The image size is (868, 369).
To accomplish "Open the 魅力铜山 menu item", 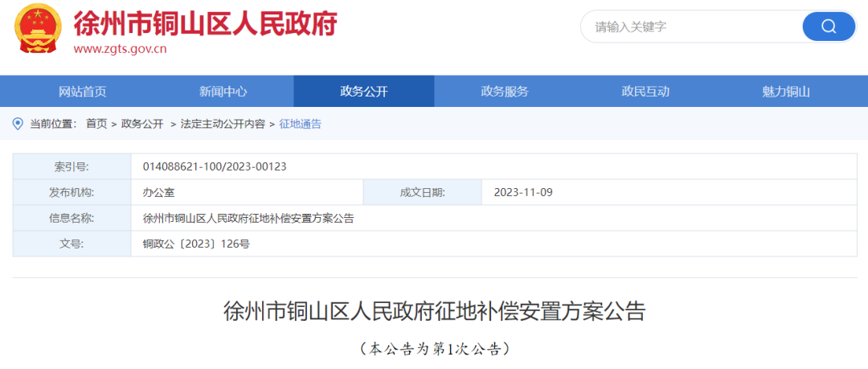I will (786, 92).
